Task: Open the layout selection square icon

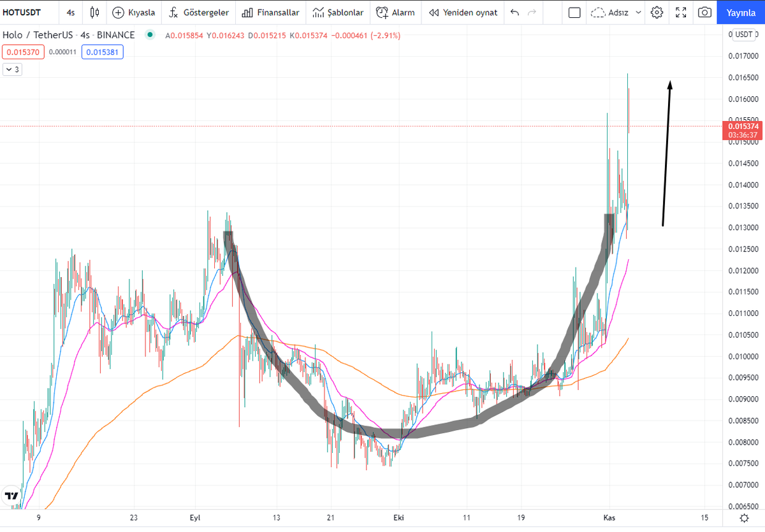Action: [574, 12]
